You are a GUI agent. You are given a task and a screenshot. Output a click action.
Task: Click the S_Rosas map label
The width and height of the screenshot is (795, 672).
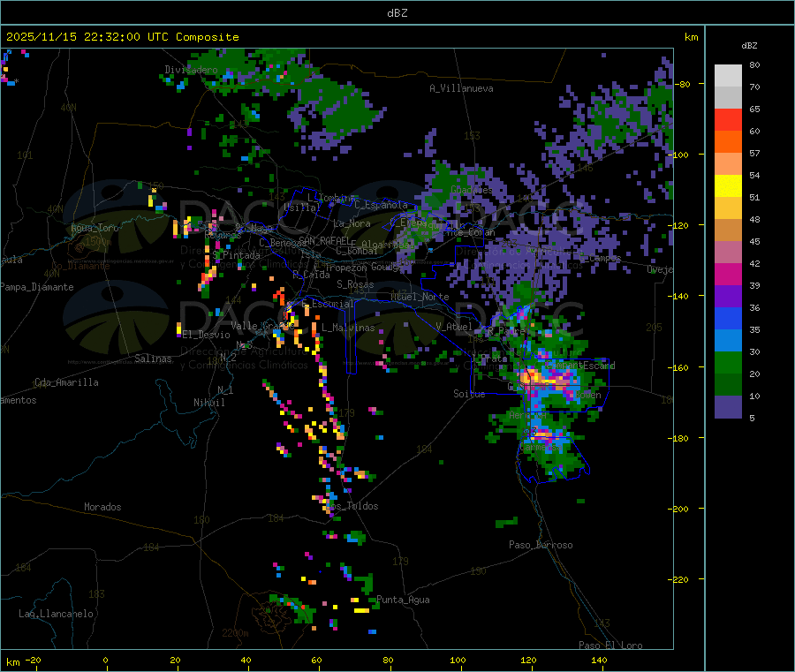(x=355, y=284)
